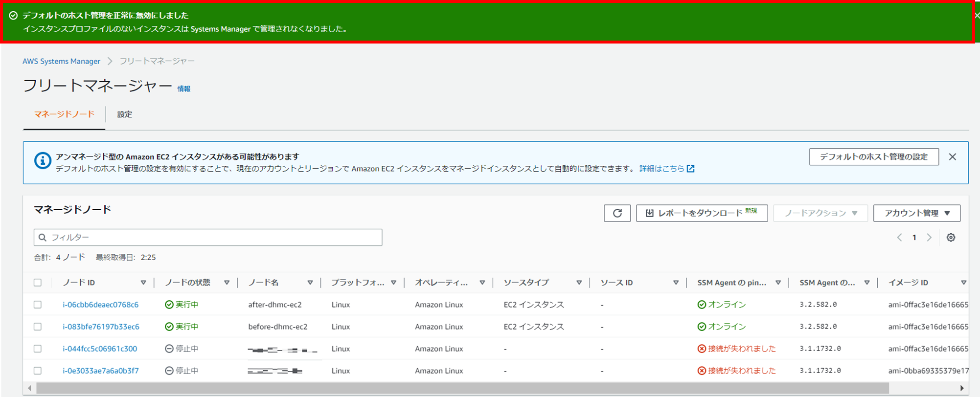Click agent version 3.2.582.0 in after-dhmc-ec2 row
Image resolution: width=980 pixels, height=397 pixels.
click(818, 305)
